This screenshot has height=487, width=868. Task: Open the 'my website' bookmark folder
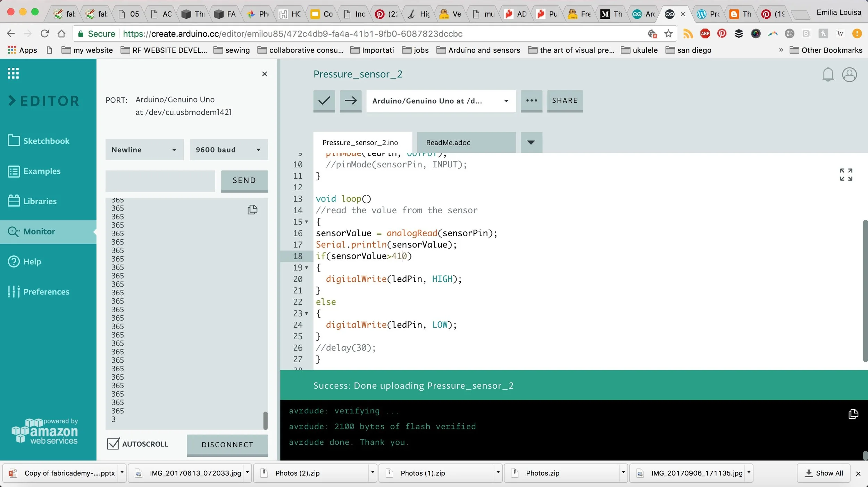[87, 50]
